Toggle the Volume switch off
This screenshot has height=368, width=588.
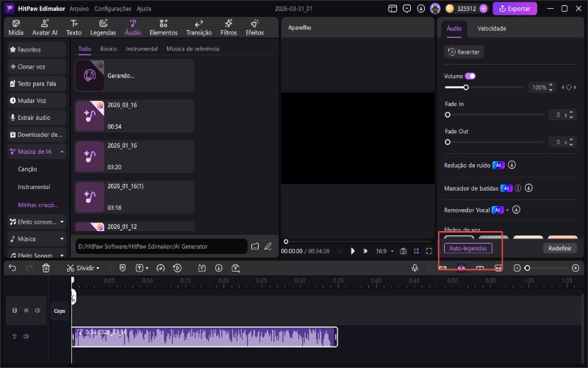(470, 76)
